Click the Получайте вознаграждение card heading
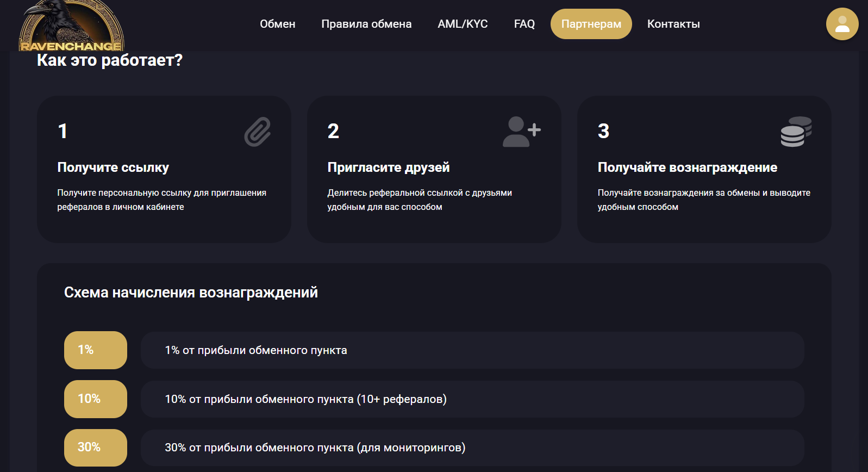868x472 pixels. (687, 167)
